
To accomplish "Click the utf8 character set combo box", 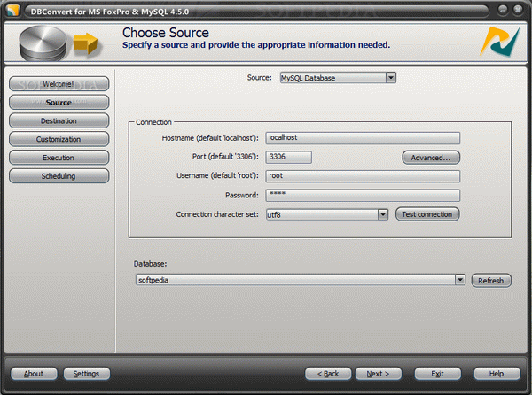I will pos(327,214).
